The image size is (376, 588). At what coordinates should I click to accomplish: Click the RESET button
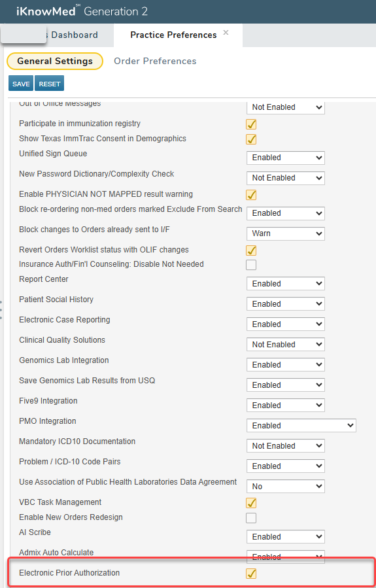(x=50, y=84)
